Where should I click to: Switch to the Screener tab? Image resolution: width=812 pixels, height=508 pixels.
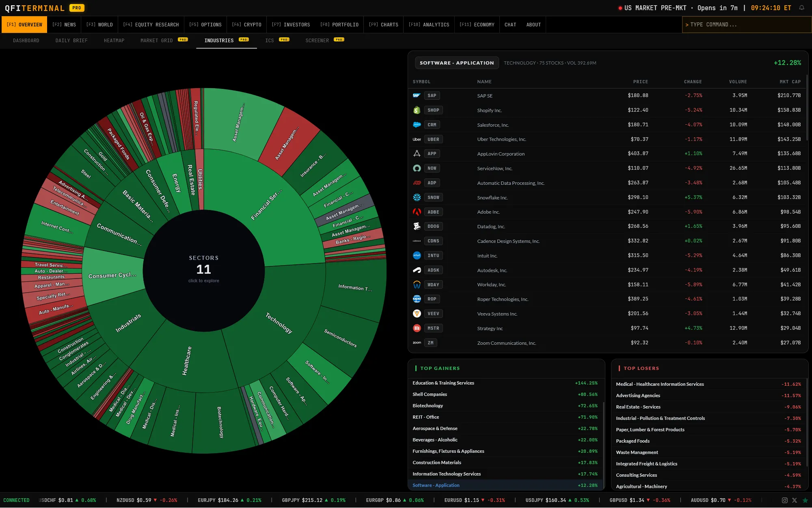(324, 41)
